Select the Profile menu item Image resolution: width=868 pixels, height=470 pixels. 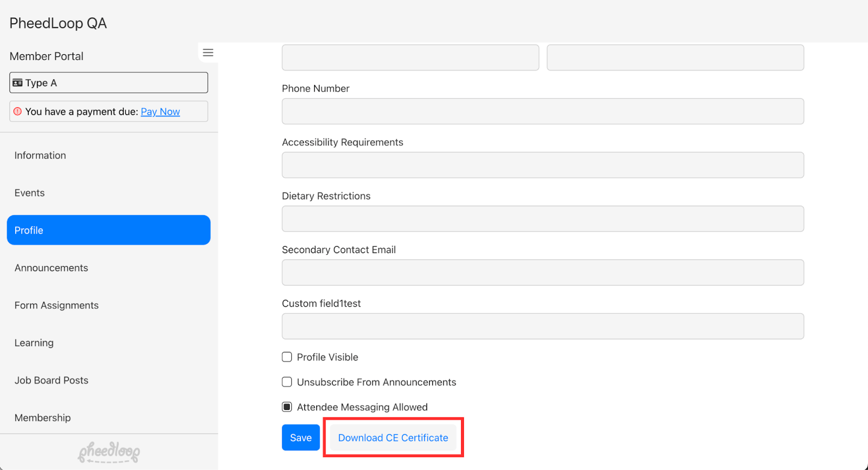coord(108,230)
